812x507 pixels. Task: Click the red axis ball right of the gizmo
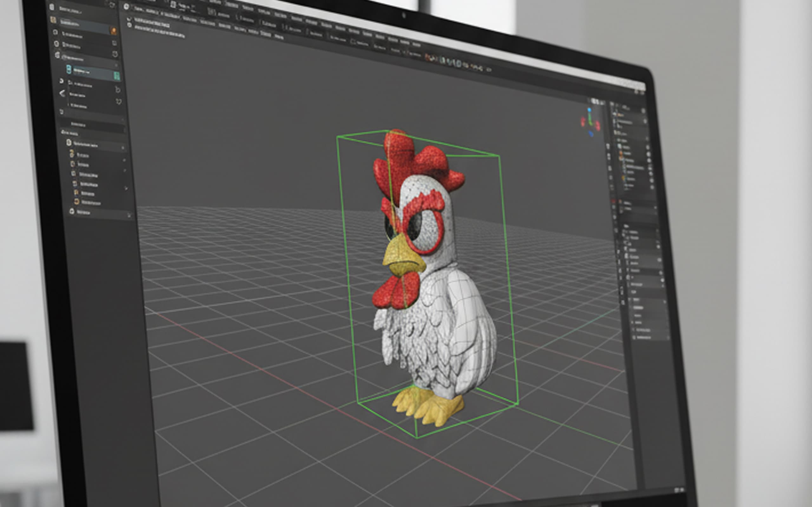tap(598, 126)
